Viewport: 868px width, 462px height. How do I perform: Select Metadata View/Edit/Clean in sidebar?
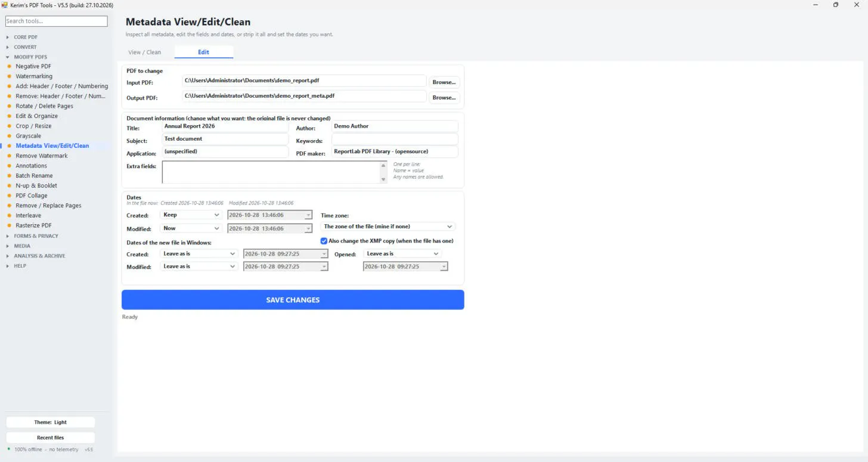[x=52, y=145]
